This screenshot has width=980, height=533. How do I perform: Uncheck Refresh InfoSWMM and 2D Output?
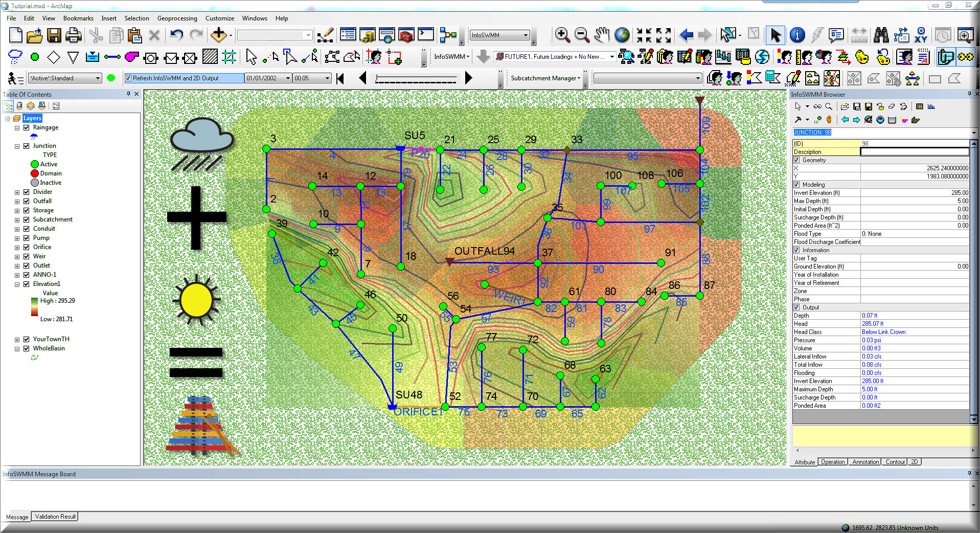128,78
